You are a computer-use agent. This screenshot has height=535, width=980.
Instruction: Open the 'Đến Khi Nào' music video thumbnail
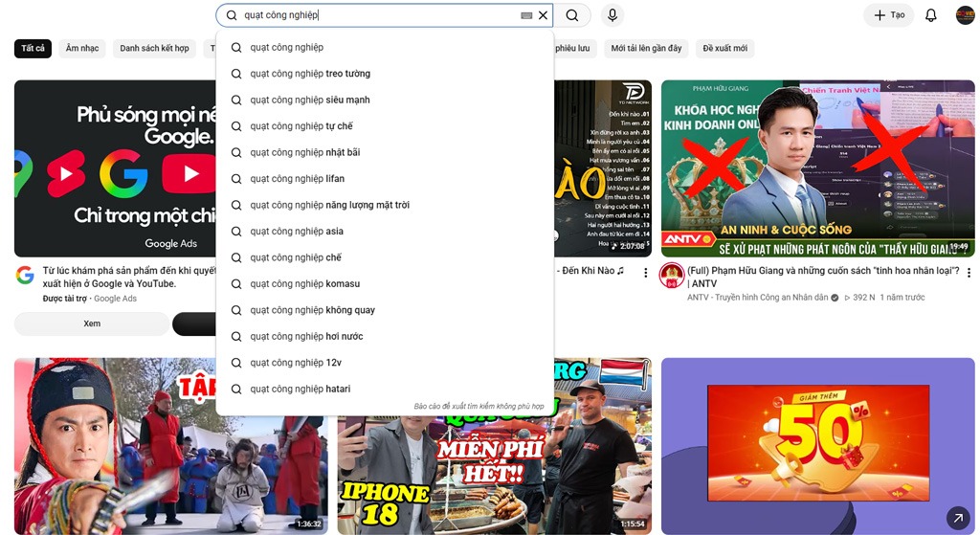click(603, 168)
